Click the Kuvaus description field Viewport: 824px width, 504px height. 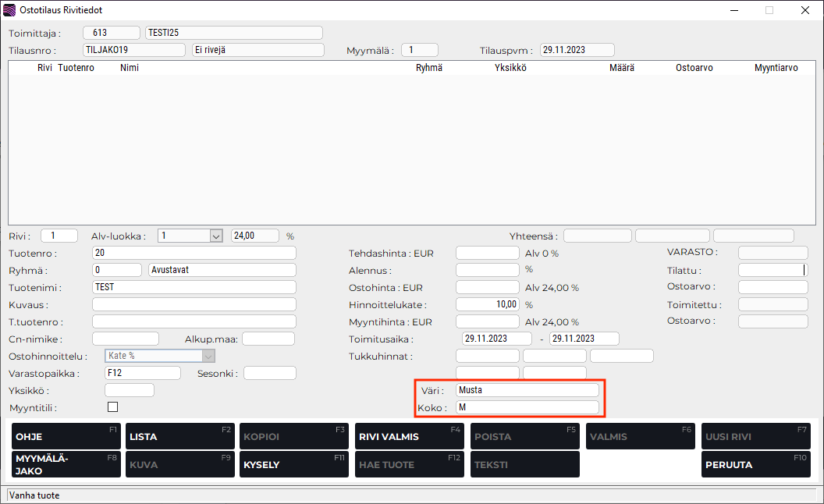[x=194, y=304]
